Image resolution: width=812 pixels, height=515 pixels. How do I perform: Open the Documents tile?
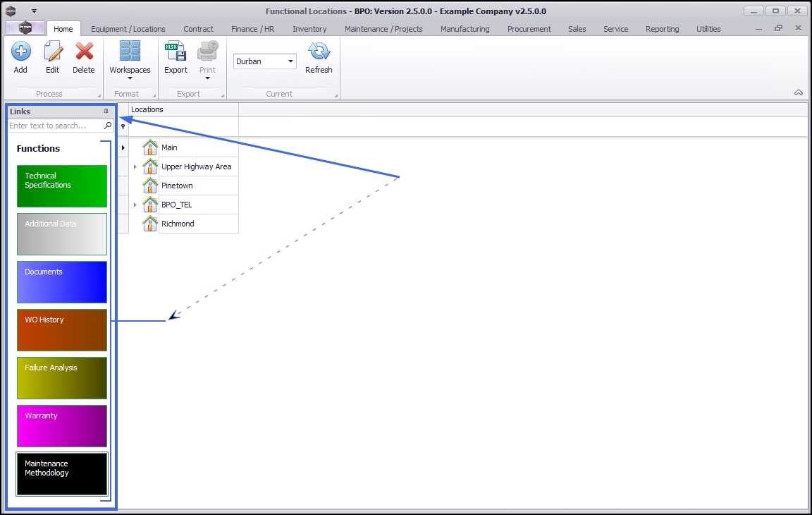62,282
